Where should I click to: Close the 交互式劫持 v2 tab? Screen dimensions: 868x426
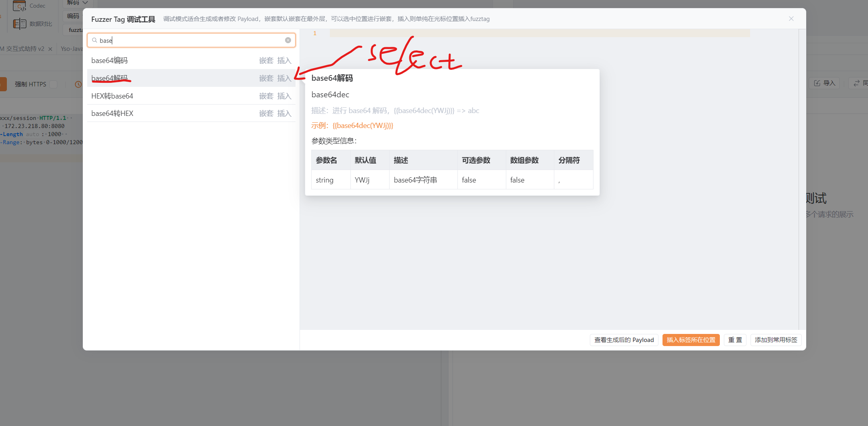point(50,49)
